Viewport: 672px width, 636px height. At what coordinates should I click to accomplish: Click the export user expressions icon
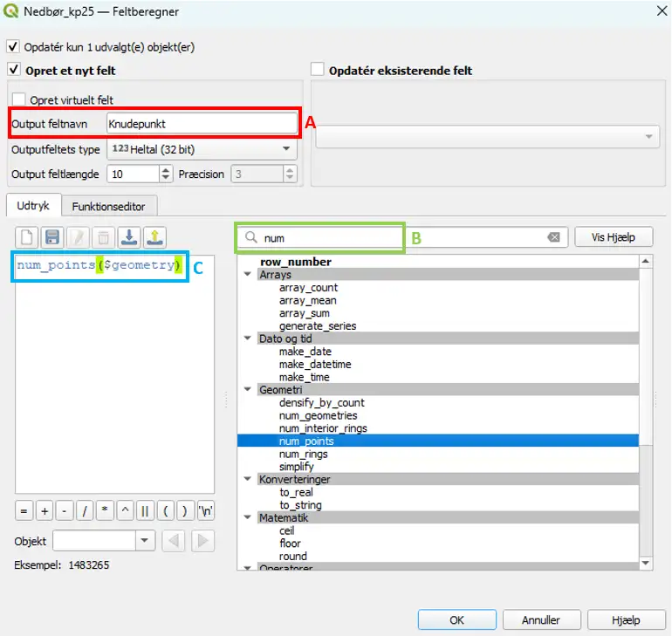tap(154, 237)
